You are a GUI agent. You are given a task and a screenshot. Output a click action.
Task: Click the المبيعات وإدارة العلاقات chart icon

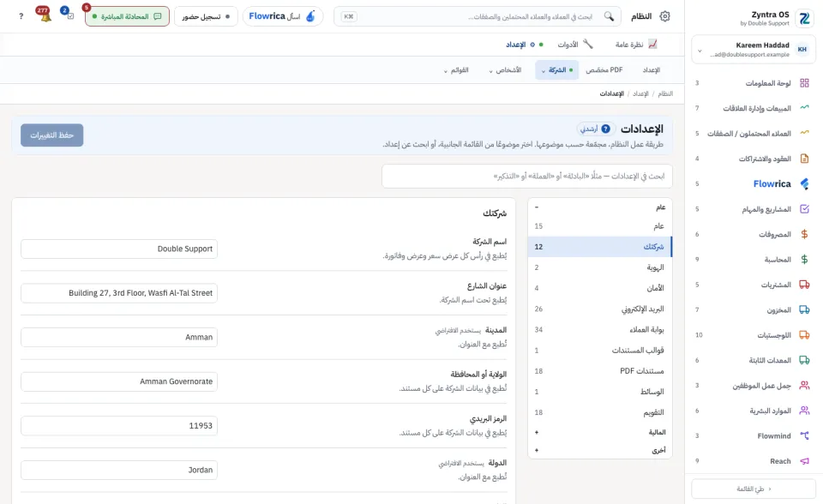pos(804,108)
